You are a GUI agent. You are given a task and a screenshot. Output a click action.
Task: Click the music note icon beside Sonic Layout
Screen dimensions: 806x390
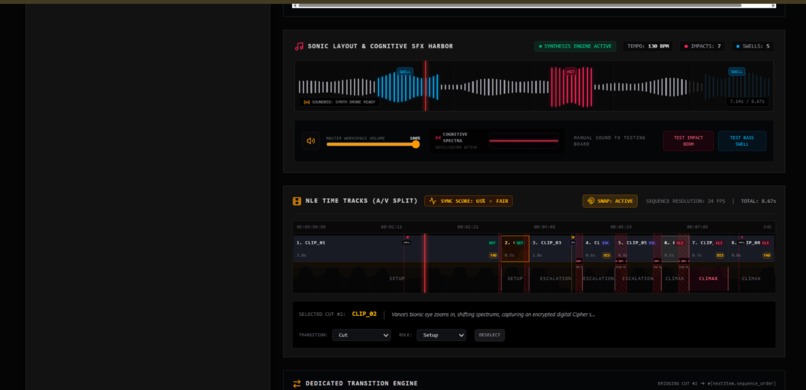(299, 46)
